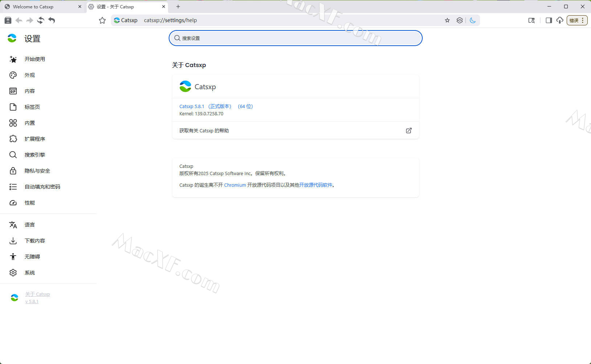This screenshot has width=591, height=364.
Task: Click the layered shield icon in address bar
Action: click(460, 20)
